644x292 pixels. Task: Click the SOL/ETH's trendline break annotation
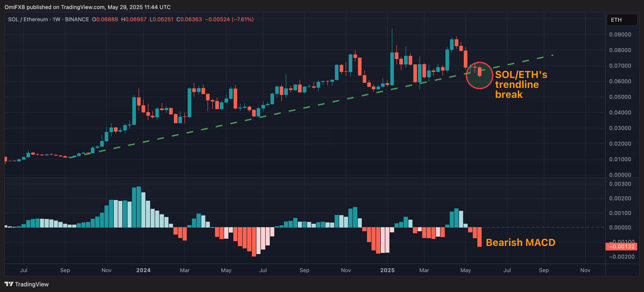[521, 85]
